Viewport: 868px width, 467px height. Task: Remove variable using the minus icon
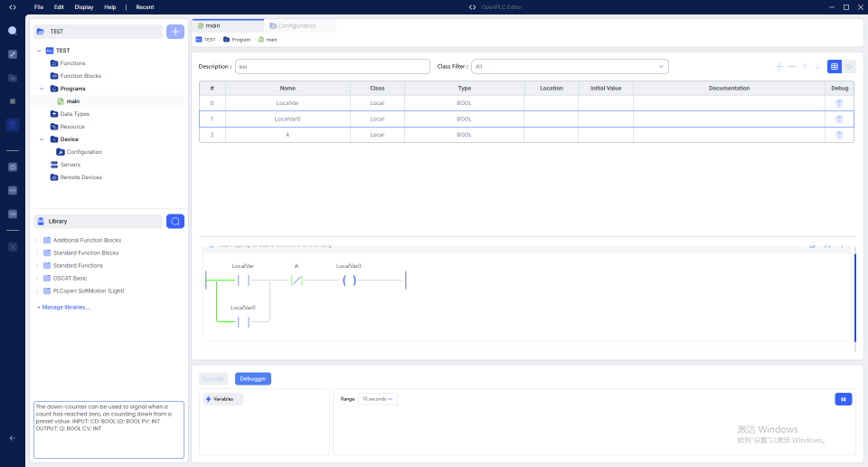(x=792, y=66)
